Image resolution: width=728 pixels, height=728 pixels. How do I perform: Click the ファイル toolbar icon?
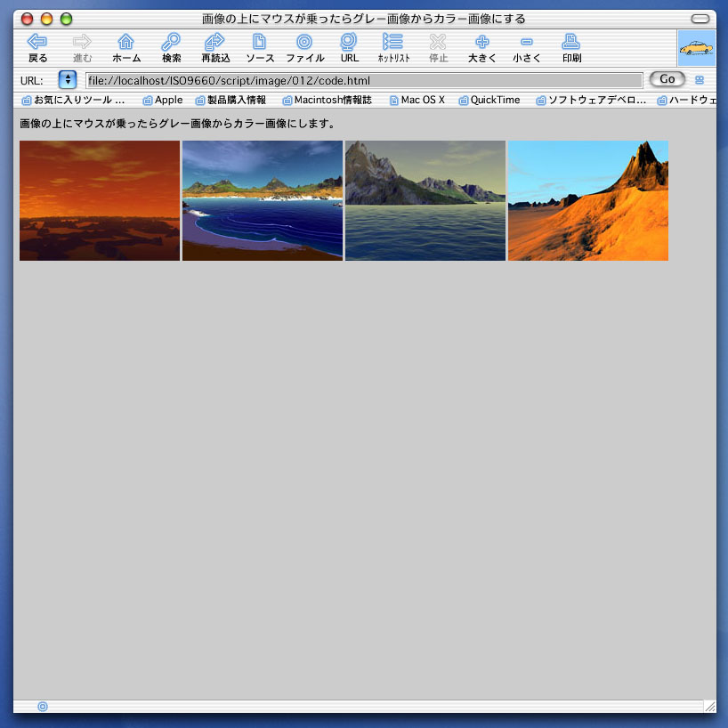click(x=304, y=42)
